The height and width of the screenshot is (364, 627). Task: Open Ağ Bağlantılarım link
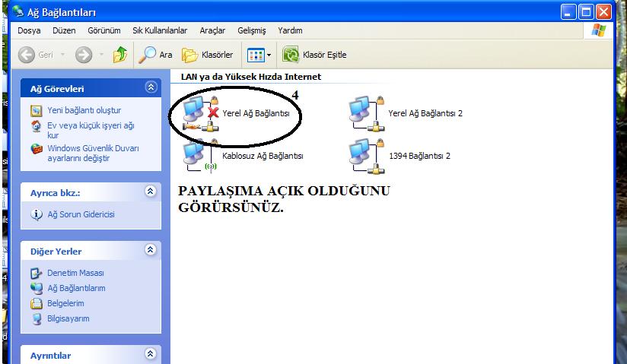(x=76, y=288)
